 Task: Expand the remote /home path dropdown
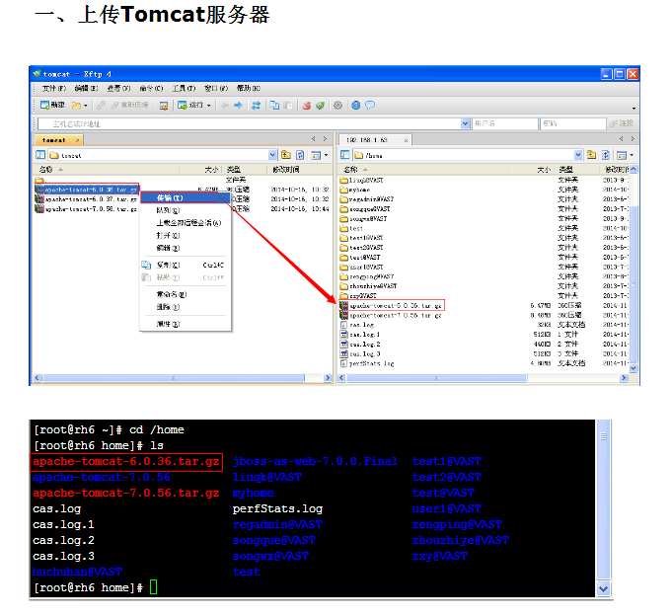(578, 155)
